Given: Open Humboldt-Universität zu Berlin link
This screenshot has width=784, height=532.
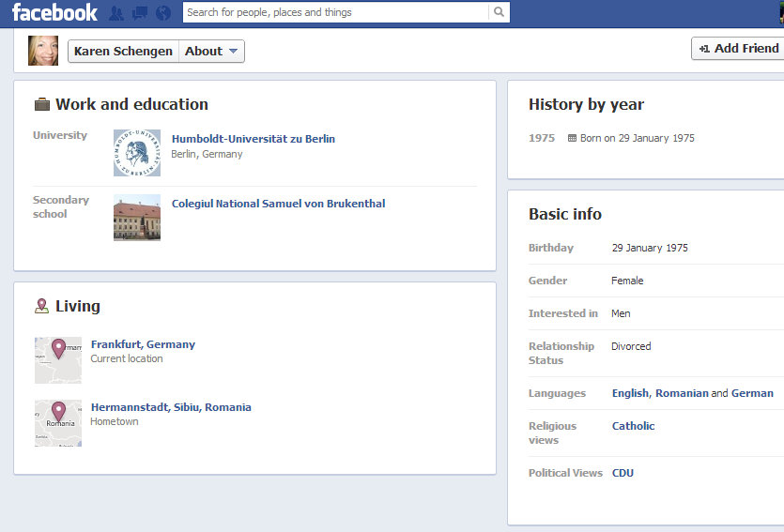Looking at the screenshot, I should click(x=253, y=139).
